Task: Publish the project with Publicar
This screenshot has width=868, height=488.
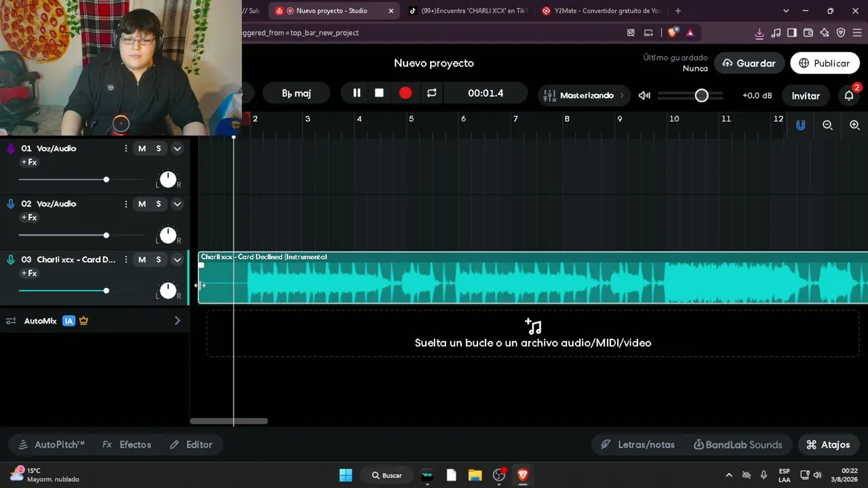Action: tap(825, 63)
